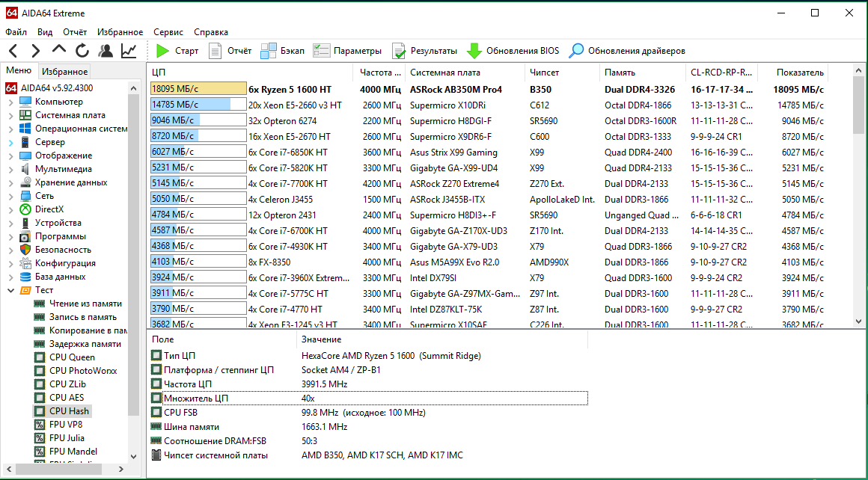Select the Конфигурация icon in the tree
The height and width of the screenshot is (480, 868).
click(25, 263)
